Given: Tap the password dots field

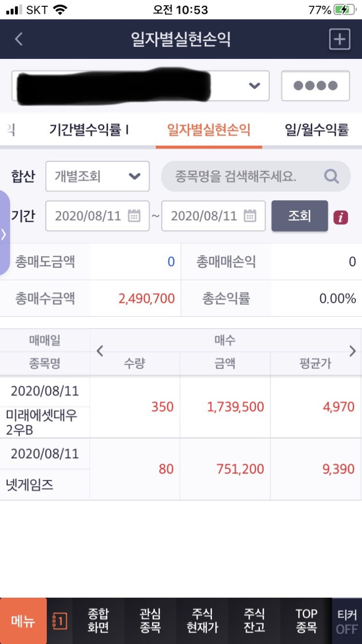Looking at the screenshot, I should pyautogui.click(x=315, y=86).
